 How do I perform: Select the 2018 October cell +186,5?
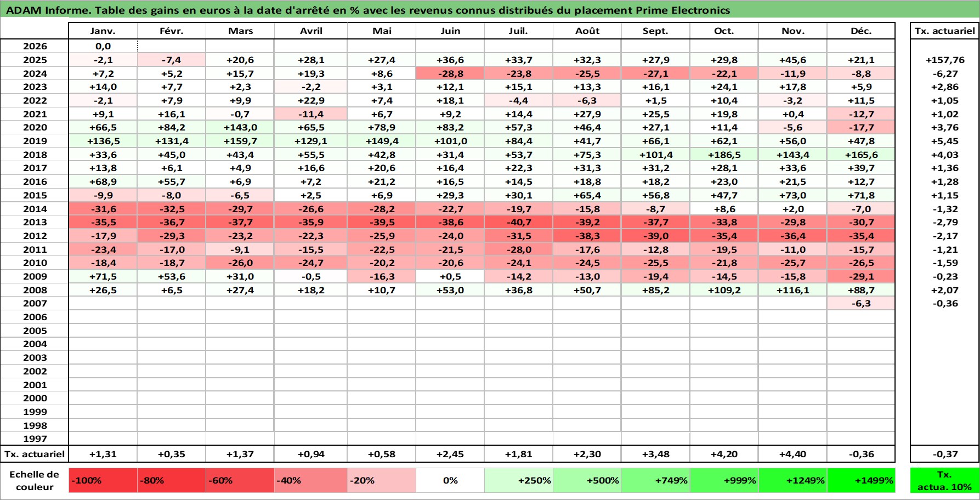(724, 155)
